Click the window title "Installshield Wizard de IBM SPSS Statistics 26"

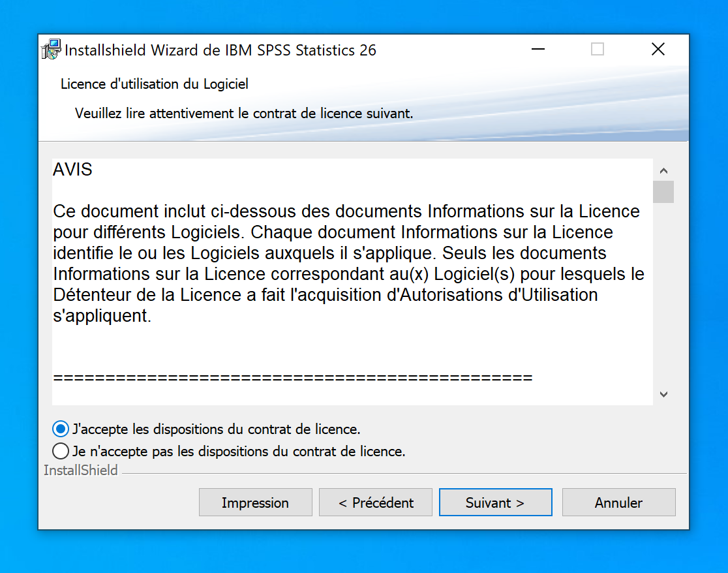point(220,50)
